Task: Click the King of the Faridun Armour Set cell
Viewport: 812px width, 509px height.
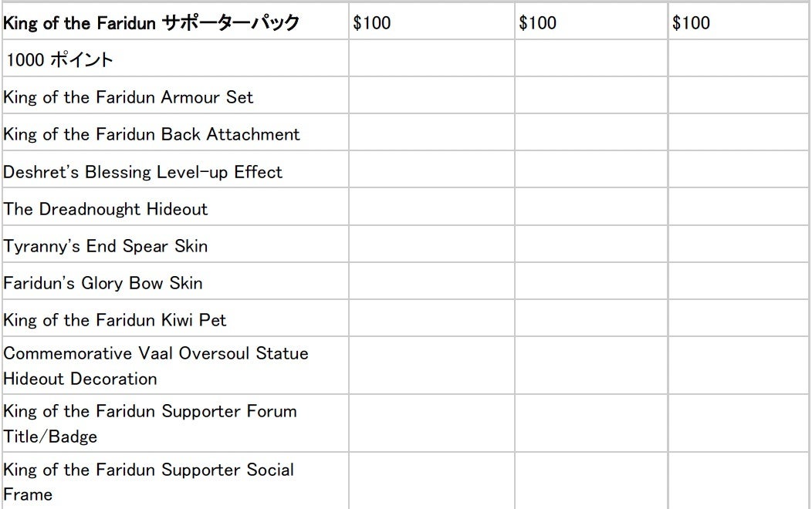Action: [128, 97]
